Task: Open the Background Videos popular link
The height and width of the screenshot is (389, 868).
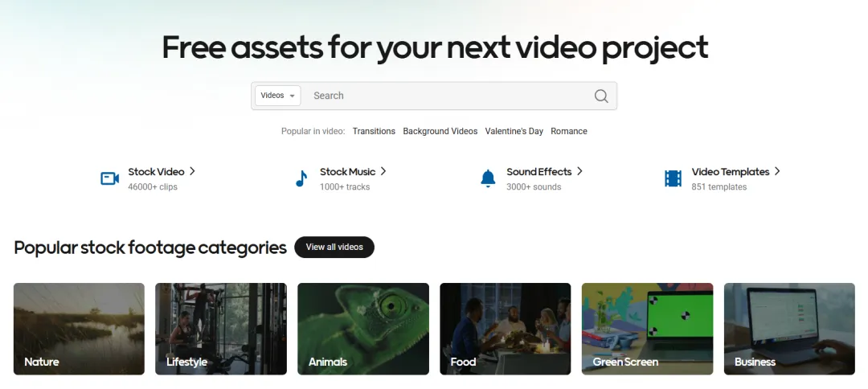Action: (x=440, y=131)
